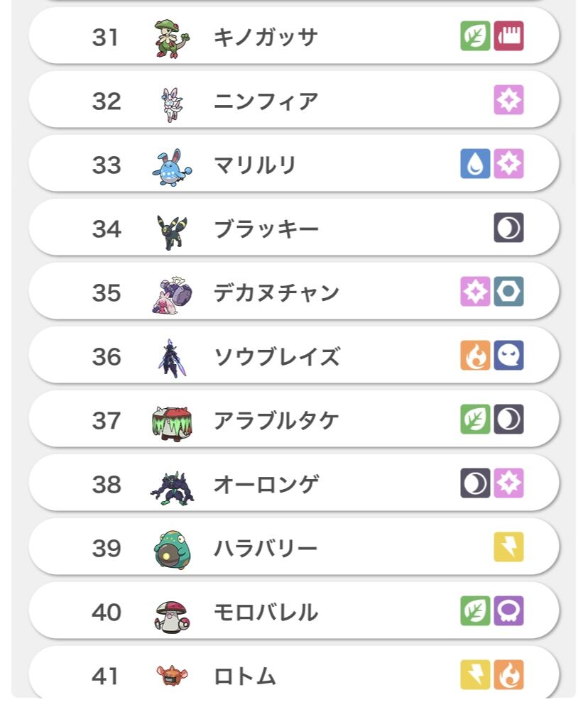Click the Steel type icon for デカヌチャン
588x702 pixels.
click(508, 292)
